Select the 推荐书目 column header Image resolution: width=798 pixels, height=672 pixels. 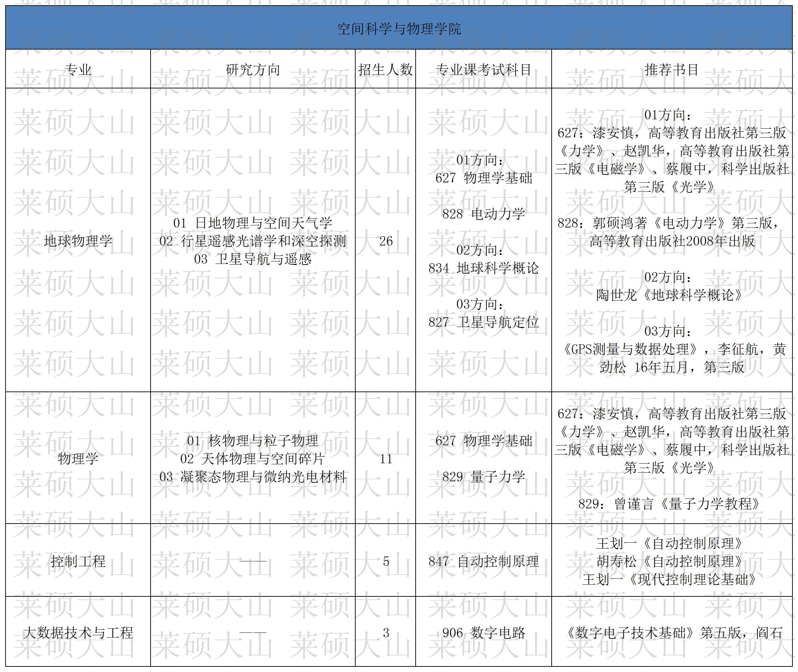671,70
